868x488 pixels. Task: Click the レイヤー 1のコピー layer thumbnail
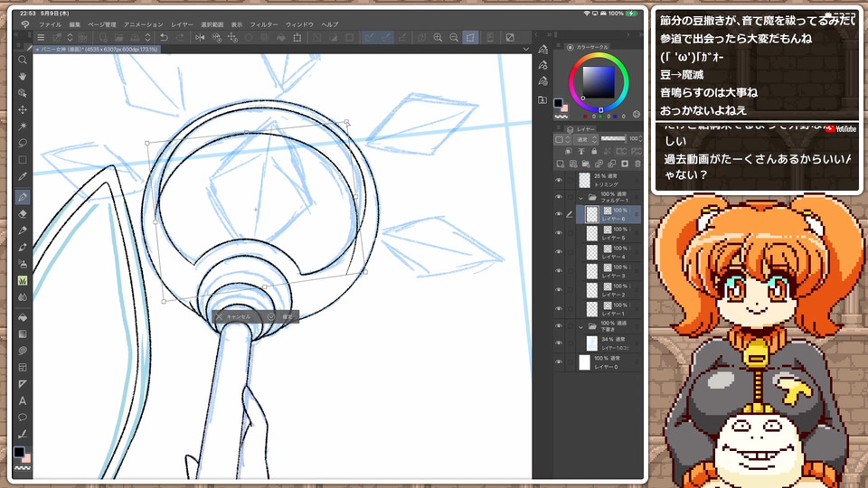pyautogui.click(x=591, y=343)
